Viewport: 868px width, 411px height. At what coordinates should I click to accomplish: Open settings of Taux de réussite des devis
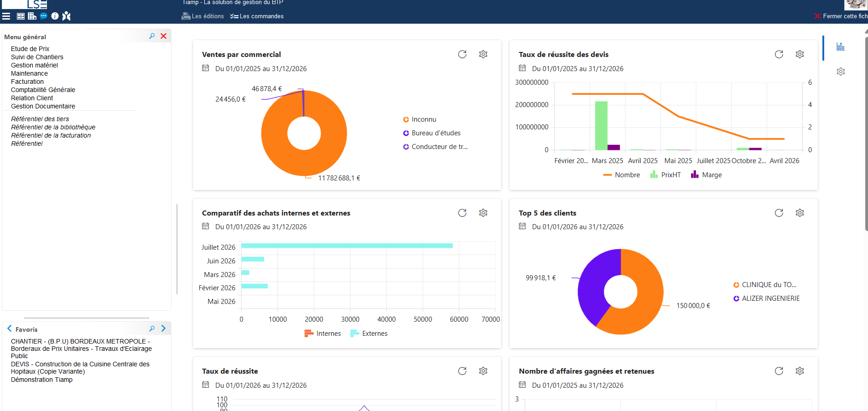tap(800, 54)
